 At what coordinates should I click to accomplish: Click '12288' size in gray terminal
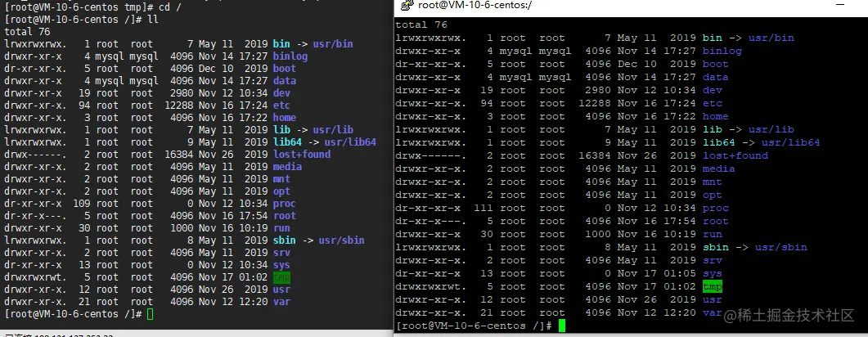tap(179, 106)
